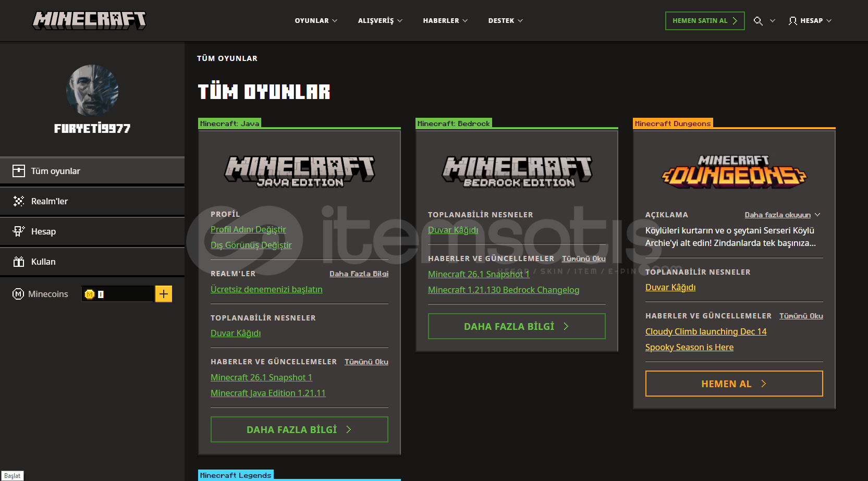Click the Minecraft logo in the header

[89, 20]
